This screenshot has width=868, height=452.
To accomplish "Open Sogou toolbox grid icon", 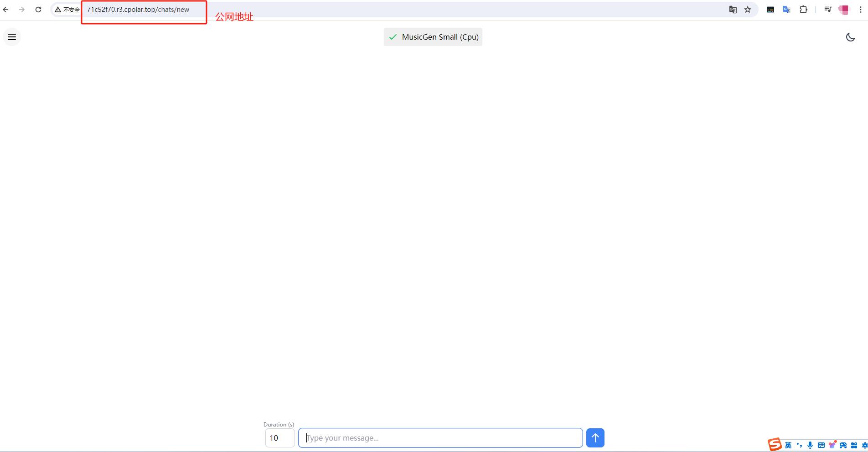I will click(854, 445).
